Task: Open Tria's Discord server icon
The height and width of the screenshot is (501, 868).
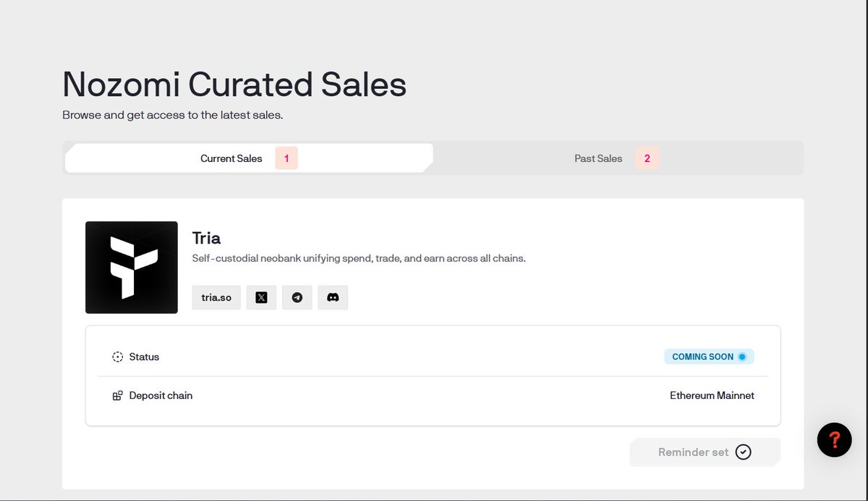Action: [x=333, y=297]
